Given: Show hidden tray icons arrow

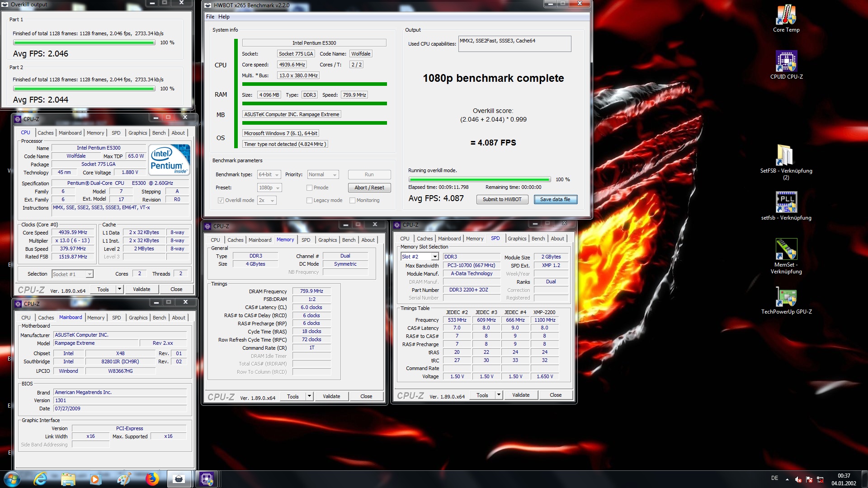Looking at the screenshot, I should pyautogui.click(x=787, y=479).
